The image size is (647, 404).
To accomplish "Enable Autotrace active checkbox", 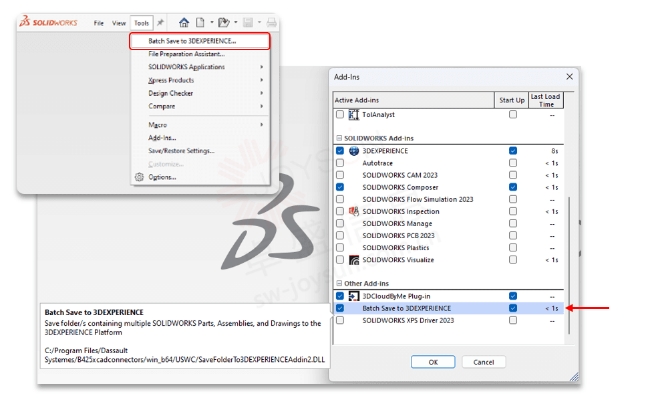I will pyautogui.click(x=340, y=163).
